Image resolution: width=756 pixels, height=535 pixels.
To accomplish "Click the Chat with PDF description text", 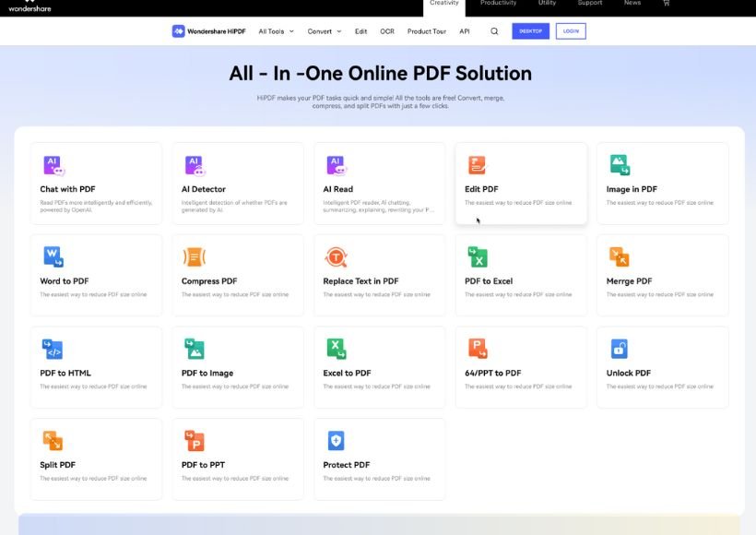I will click(96, 206).
